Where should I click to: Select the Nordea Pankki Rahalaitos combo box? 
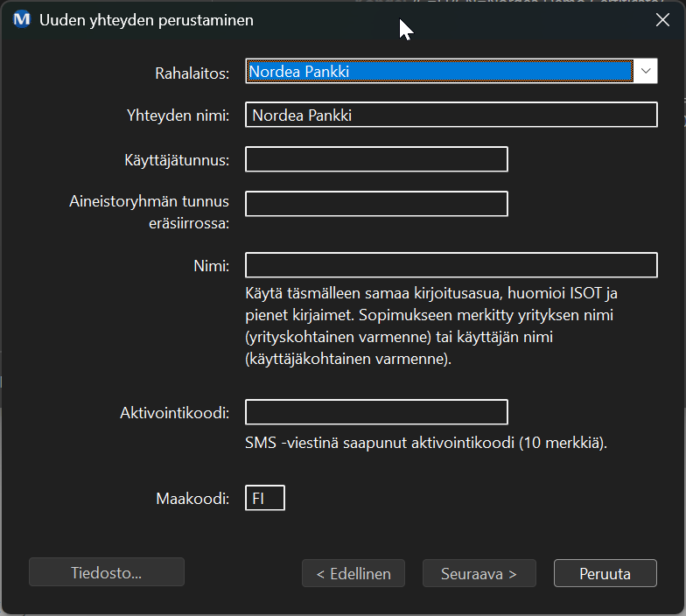pos(451,71)
